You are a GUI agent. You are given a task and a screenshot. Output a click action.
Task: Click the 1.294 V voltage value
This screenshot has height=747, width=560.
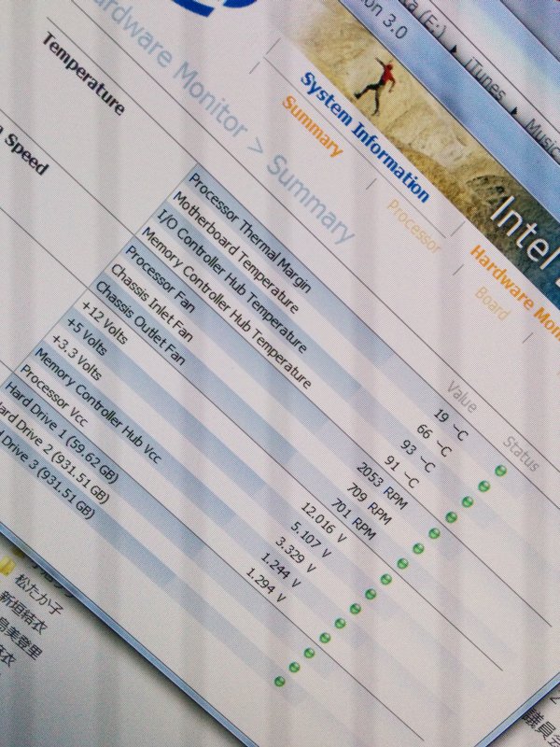point(265,585)
